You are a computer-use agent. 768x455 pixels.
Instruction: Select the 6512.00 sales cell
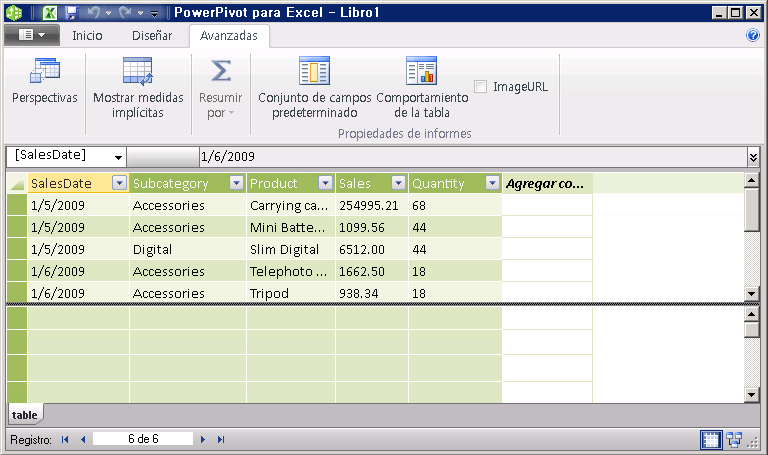(x=372, y=249)
